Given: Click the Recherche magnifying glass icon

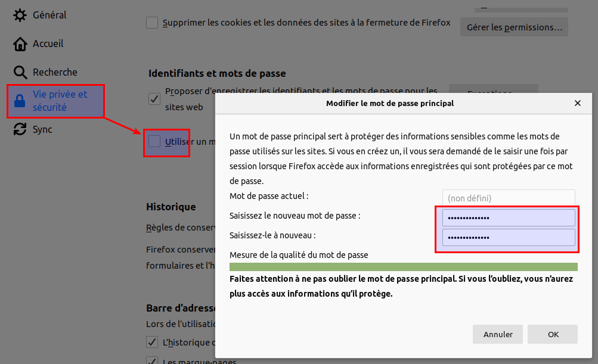Looking at the screenshot, I should (x=20, y=72).
